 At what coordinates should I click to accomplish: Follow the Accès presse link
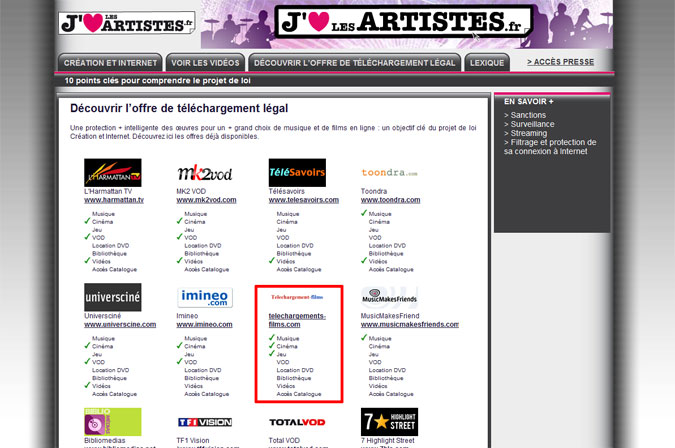(560, 62)
